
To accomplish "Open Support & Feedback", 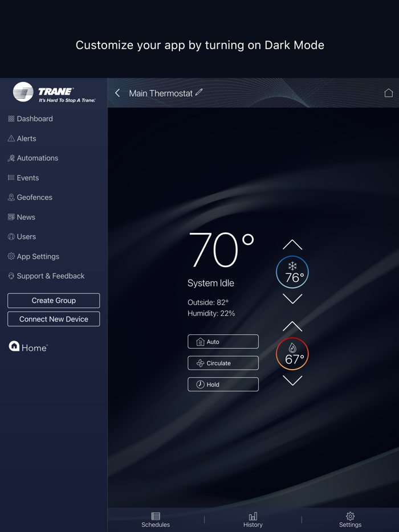I will [x=46, y=276].
